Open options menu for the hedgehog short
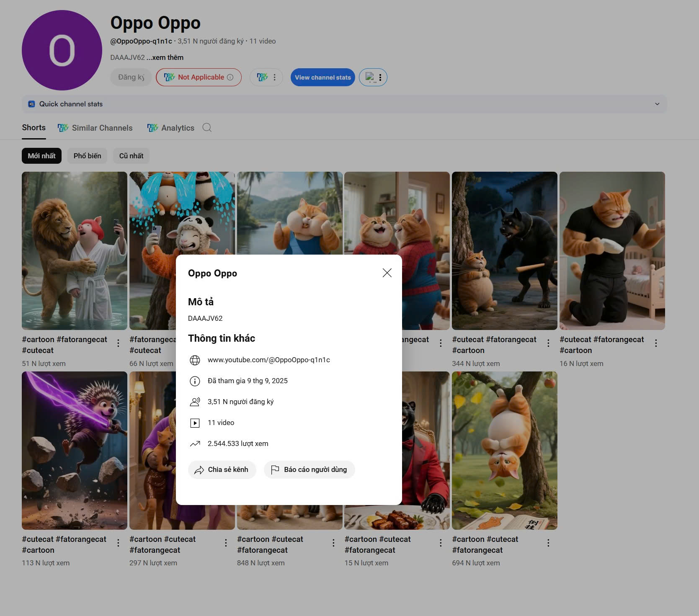699x616 pixels. (118, 543)
